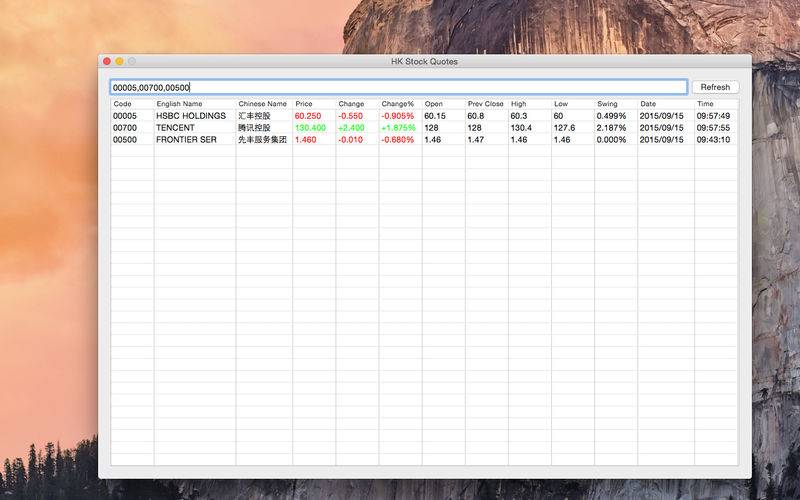Close the HK Stock Quotes window
800x500 pixels.
coord(107,62)
